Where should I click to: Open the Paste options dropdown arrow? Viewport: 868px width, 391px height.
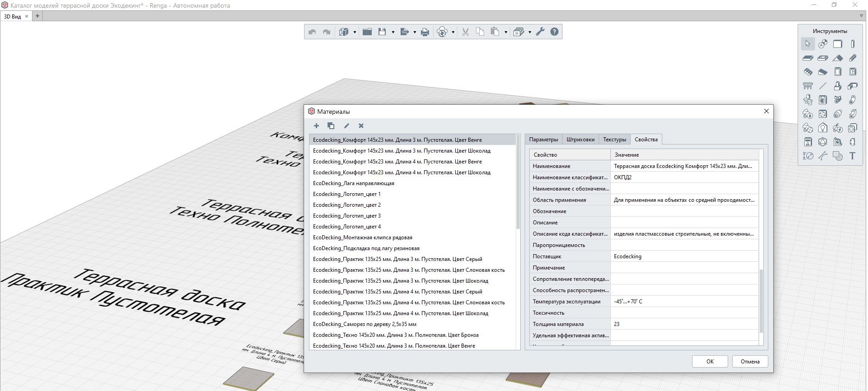(506, 32)
